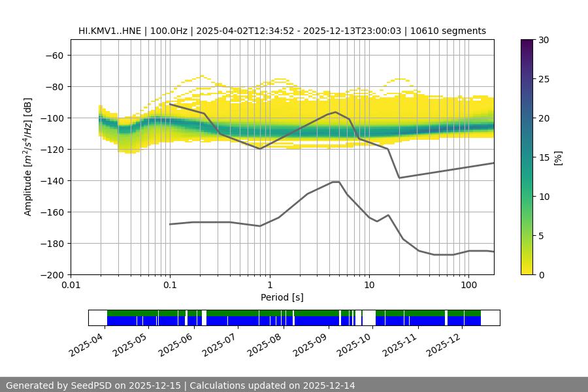Click the y-axis tick label −60
Image resolution: width=588 pixels, height=392 pixels.
pos(53,56)
